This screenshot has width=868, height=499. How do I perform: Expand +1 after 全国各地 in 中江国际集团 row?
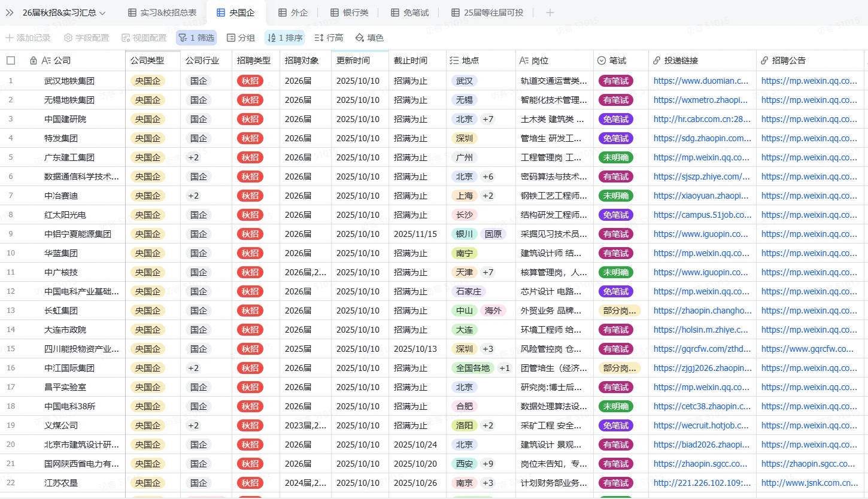[505, 368]
